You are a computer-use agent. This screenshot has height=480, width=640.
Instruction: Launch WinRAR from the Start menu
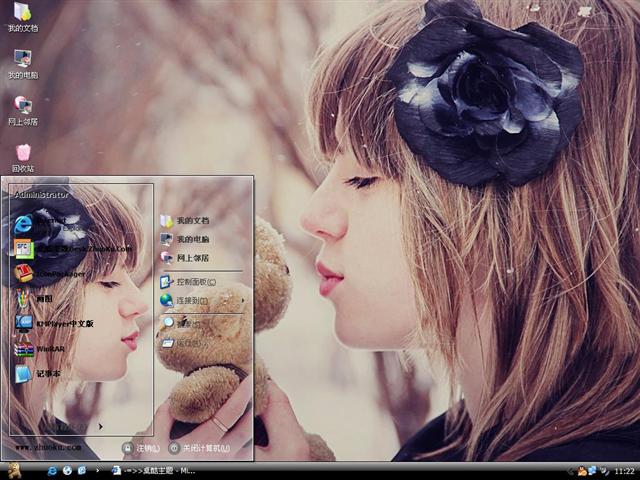[x=40, y=349]
